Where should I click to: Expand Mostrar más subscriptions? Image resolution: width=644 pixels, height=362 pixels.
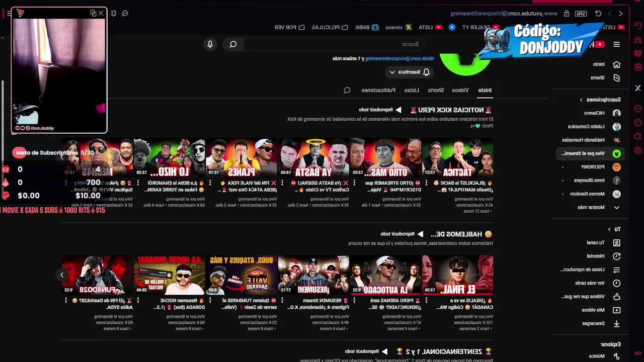tap(599, 207)
